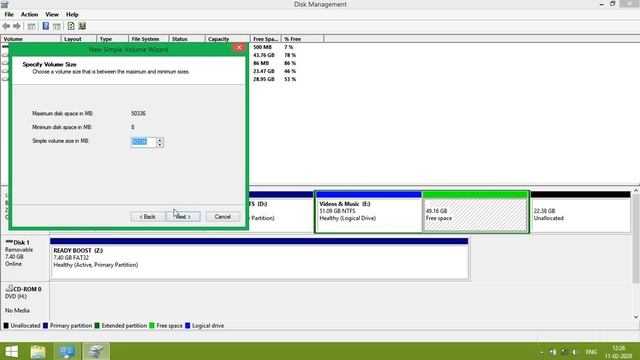Click the 23.47 GB free space cell
Image resolution: width=640 pixels, height=360 pixels.
click(264, 71)
